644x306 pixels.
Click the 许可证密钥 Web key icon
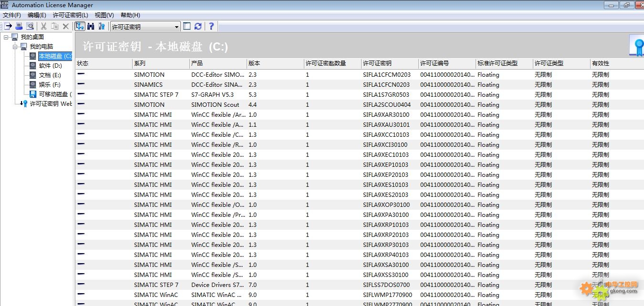24,104
